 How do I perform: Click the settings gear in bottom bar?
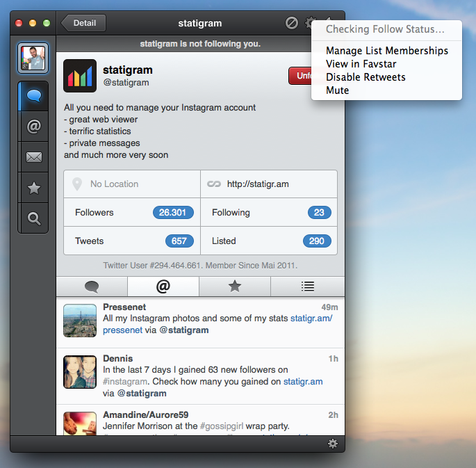point(333,444)
